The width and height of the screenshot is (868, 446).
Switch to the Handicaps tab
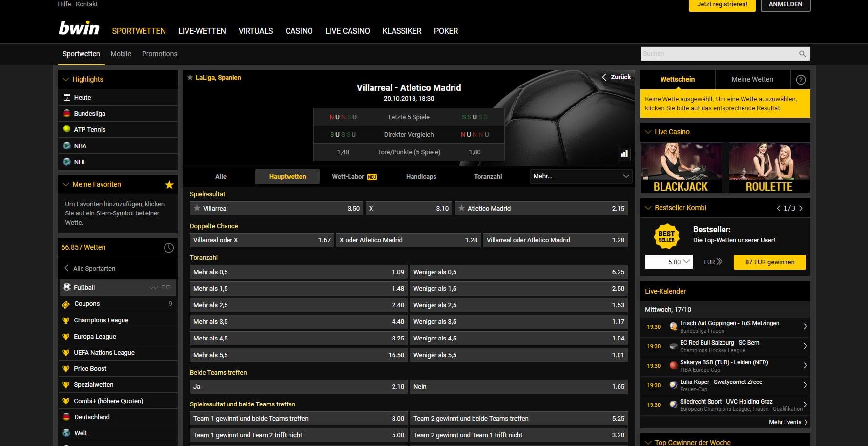coord(421,176)
